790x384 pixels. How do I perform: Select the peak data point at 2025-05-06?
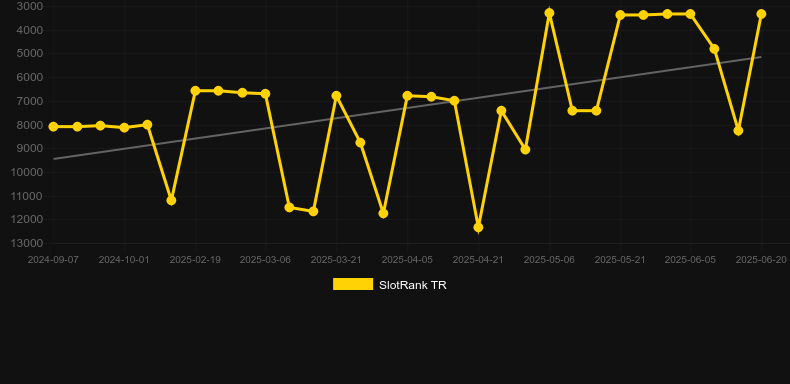tap(549, 13)
